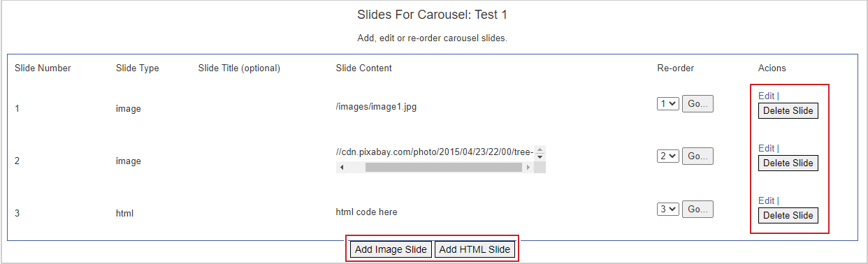The image size is (868, 264).
Task: Delete slide 2 pixabay image
Action: 788,163
